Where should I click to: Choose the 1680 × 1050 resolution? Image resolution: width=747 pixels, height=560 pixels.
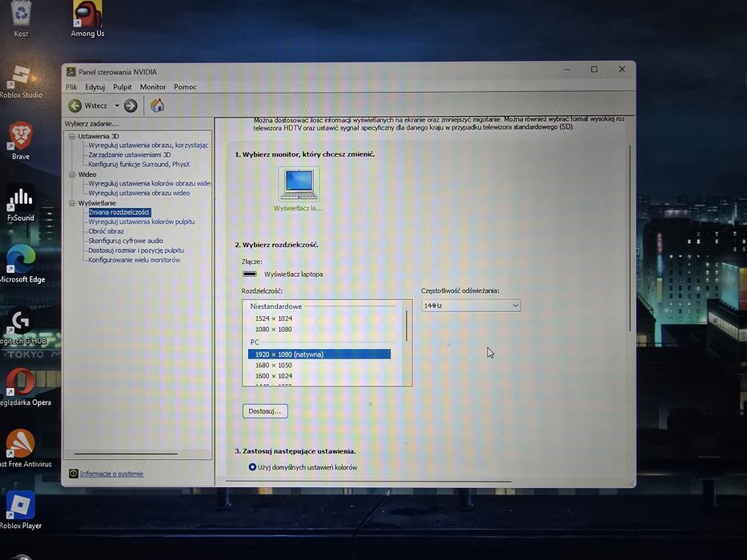(274, 366)
